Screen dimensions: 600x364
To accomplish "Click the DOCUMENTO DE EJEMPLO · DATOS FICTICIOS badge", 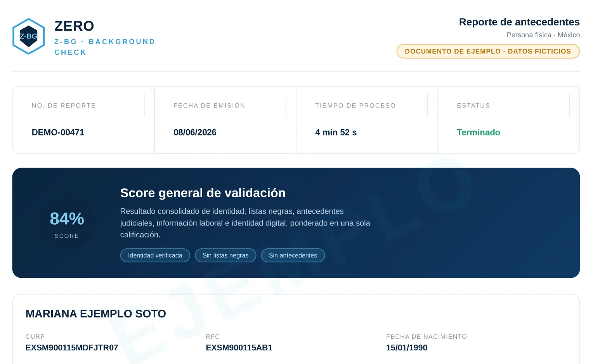I will 488,51.
